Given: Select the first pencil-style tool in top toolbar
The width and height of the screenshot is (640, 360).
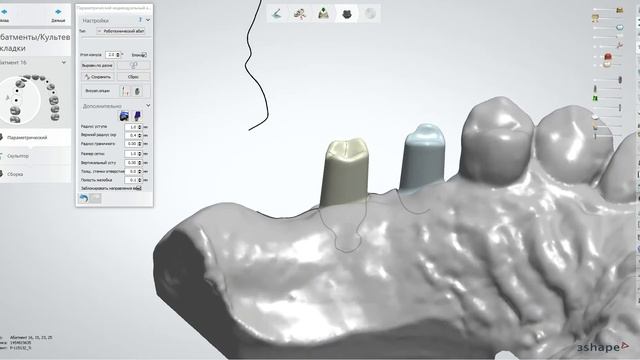Looking at the screenshot, I should [277, 14].
